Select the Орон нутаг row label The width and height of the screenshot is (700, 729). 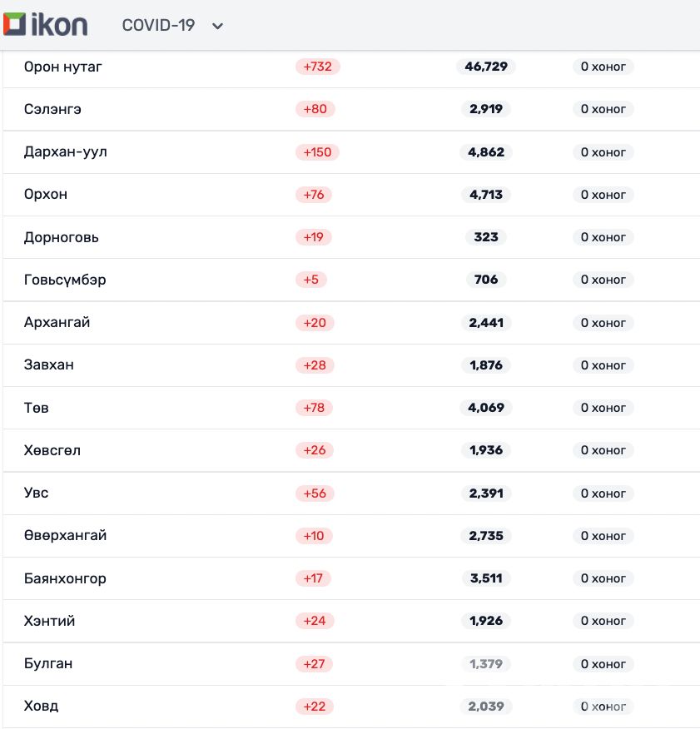pyautogui.click(x=63, y=67)
